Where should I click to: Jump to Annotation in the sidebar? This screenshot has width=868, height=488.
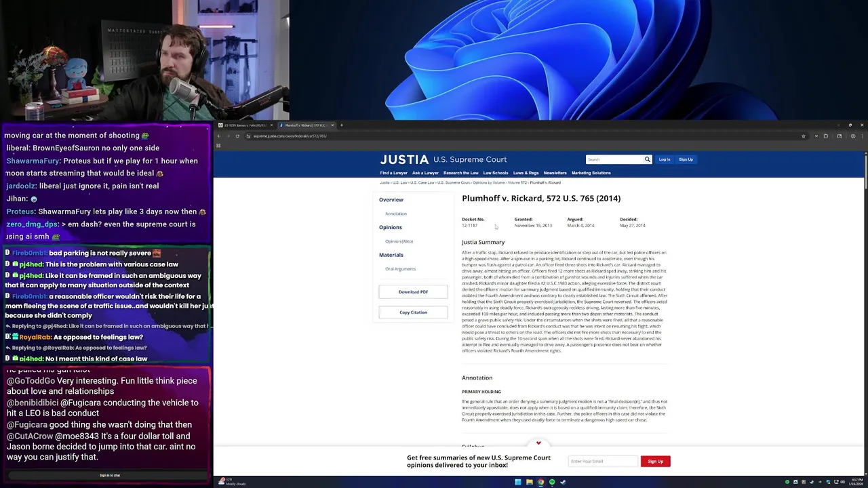pyautogui.click(x=396, y=214)
